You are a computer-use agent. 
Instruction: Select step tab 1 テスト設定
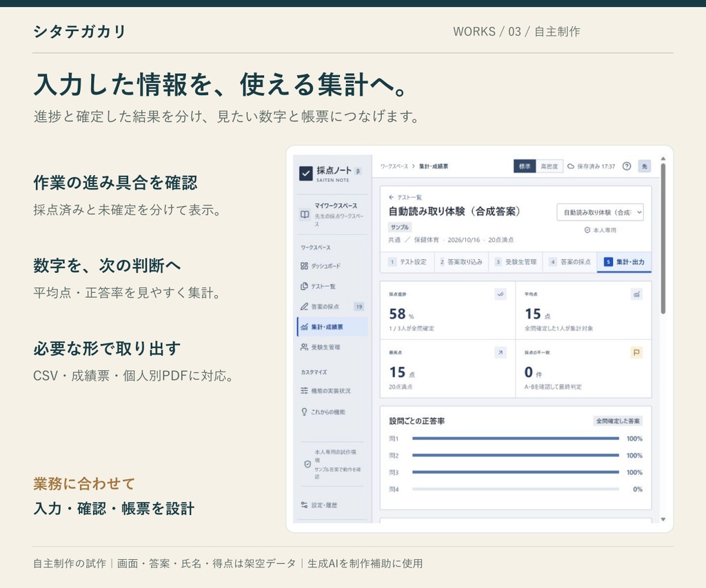[407, 262]
